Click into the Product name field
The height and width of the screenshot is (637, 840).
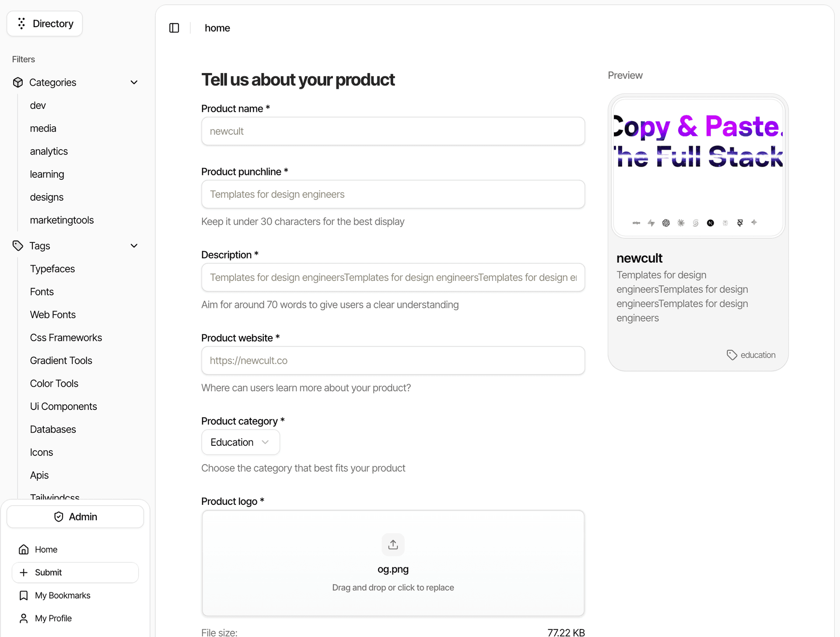tap(393, 131)
